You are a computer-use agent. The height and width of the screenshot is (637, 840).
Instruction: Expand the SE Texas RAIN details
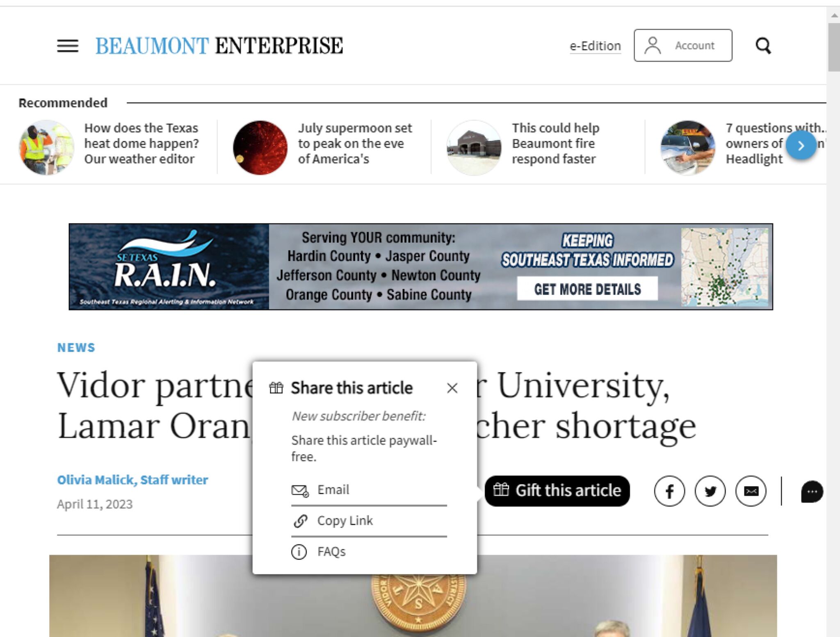(x=588, y=289)
